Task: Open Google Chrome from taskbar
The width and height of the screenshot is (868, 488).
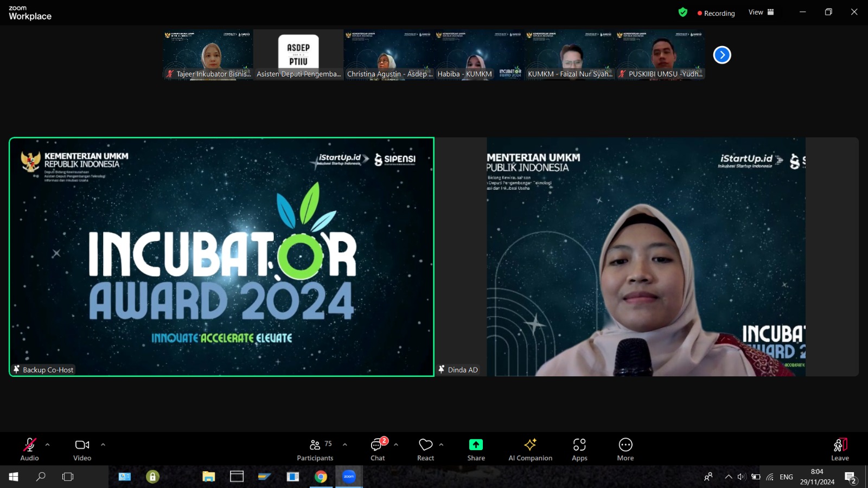Action: (321, 477)
